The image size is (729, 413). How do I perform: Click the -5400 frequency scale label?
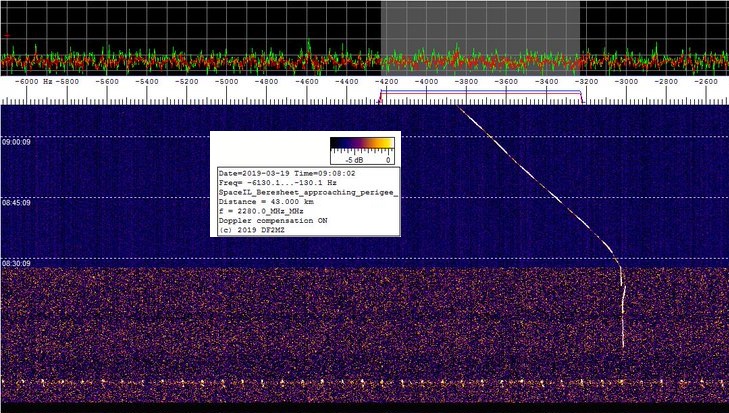[x=147, y=81]
